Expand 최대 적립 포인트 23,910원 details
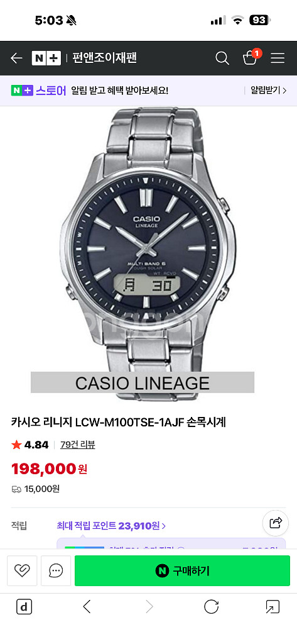Viewport: 297px width, 644px height. click(111, 525)
